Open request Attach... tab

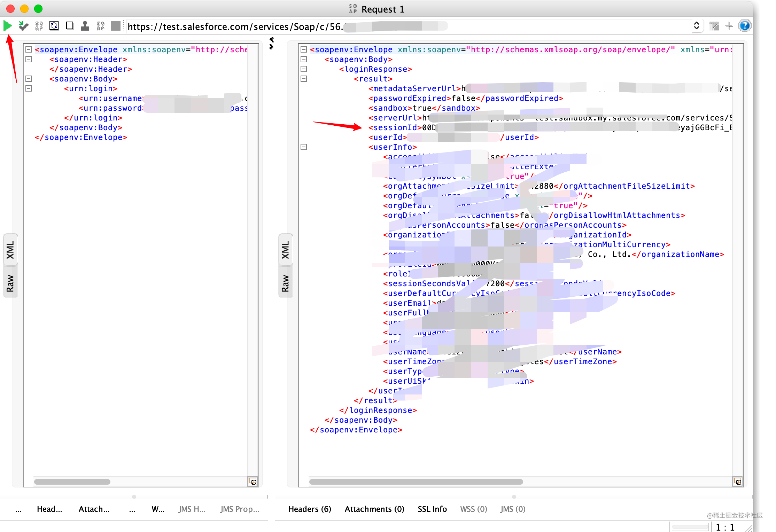[x=94, y=509]
